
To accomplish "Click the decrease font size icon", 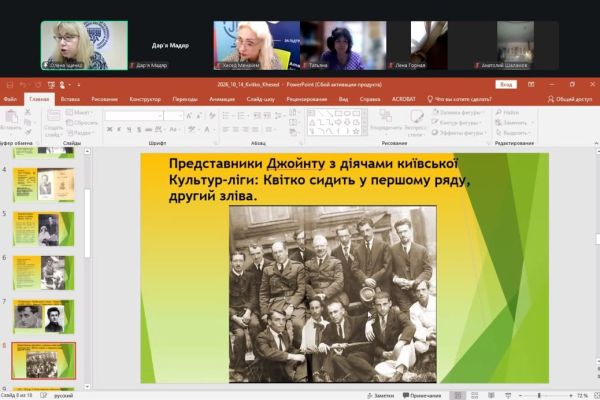I will click(199, 116).
